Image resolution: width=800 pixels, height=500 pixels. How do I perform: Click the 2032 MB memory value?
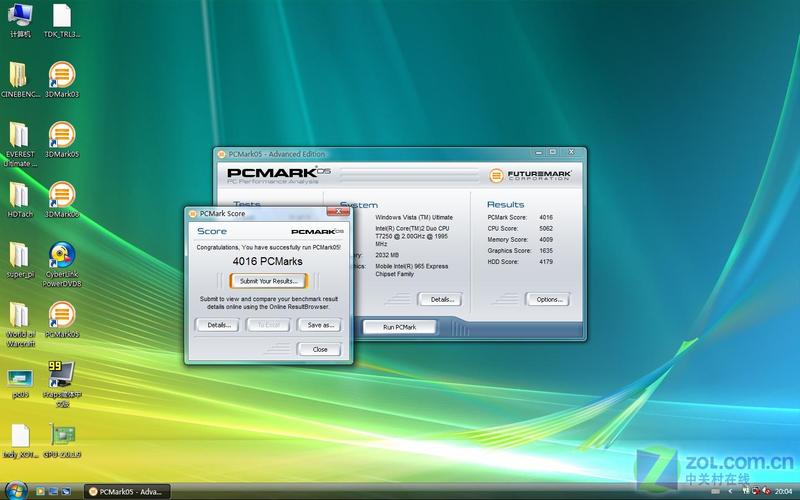(387, 255)
